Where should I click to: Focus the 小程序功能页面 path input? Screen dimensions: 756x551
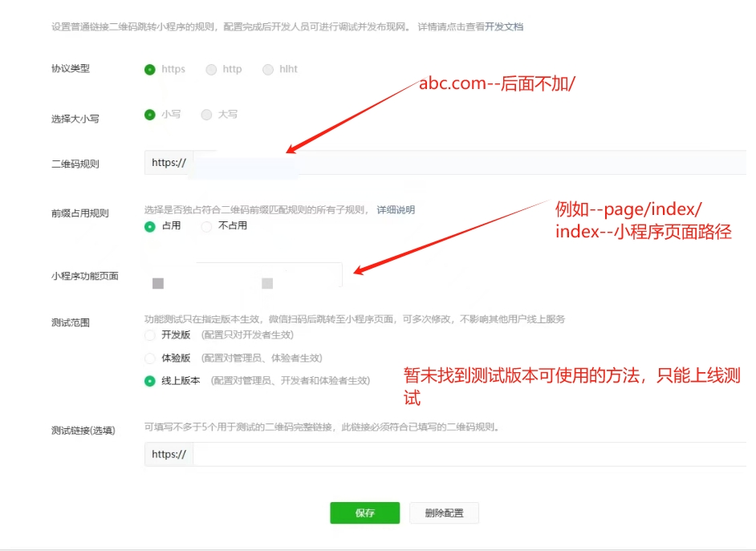point(243,275)
